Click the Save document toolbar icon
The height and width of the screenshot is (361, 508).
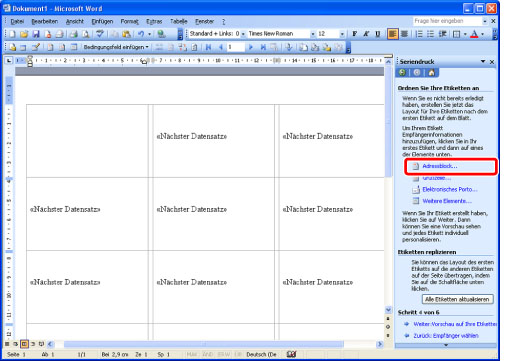coord(35,34)
